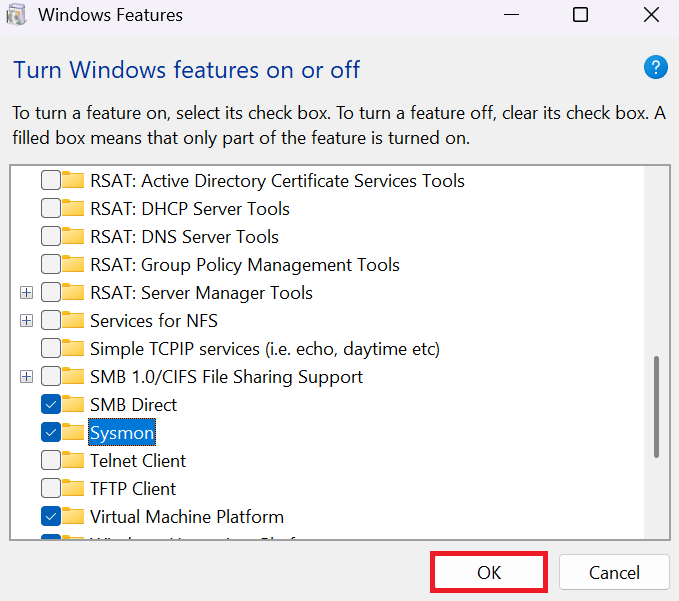Click the folder icon next to SMB Direct
Viewport: 679px width, 601px height.
coord(73,405)
